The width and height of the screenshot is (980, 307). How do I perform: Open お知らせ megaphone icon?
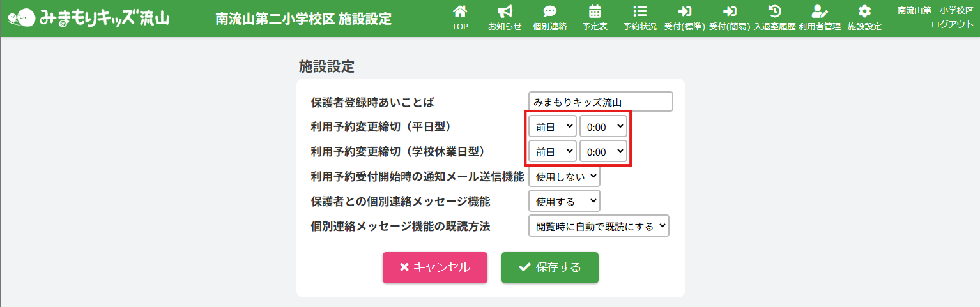(505, 11)
